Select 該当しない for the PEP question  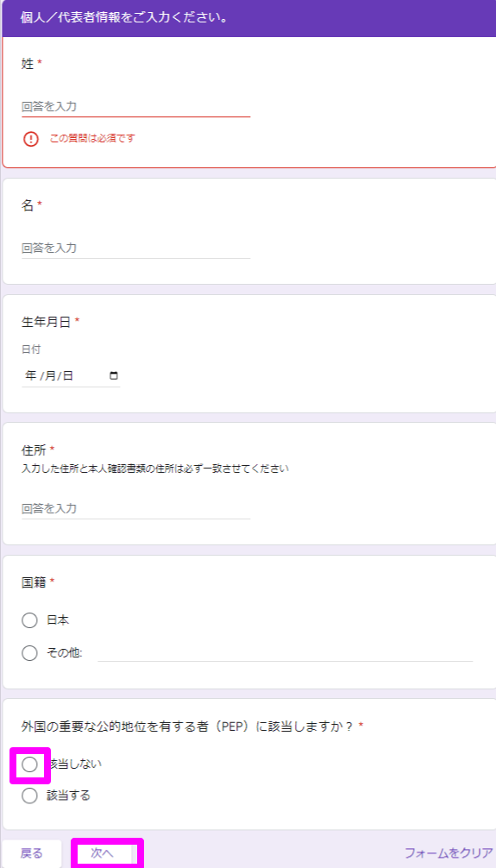tap(29, 764)
